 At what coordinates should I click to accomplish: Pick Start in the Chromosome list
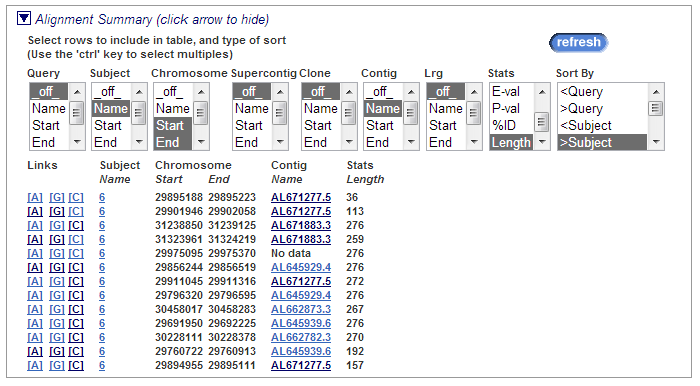173,125
